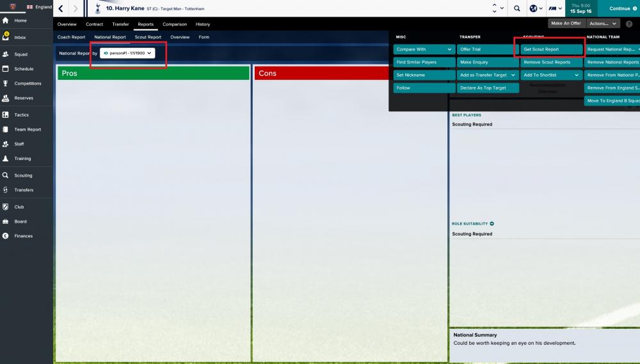Screen dimensions: 640x364
Task: Click the Make An Offer button
Action: [566, 23]
